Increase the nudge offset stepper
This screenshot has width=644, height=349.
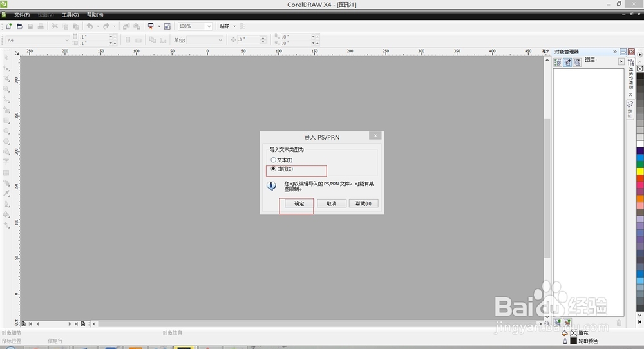[x=263, y=38]
